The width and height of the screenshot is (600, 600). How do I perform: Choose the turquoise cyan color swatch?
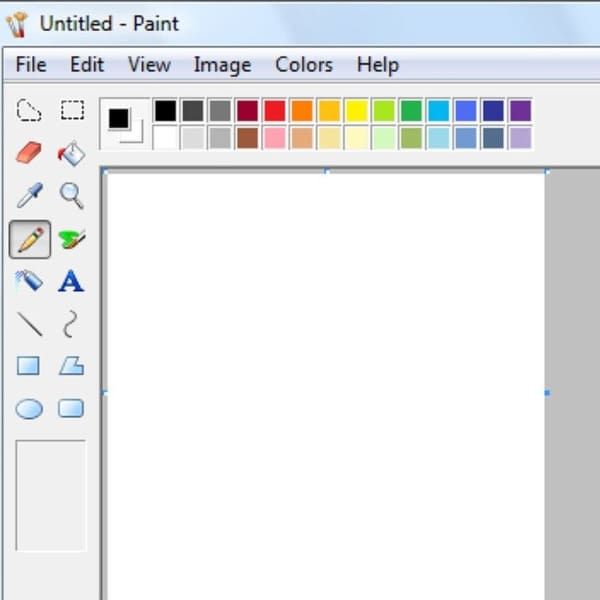(439, 111)
